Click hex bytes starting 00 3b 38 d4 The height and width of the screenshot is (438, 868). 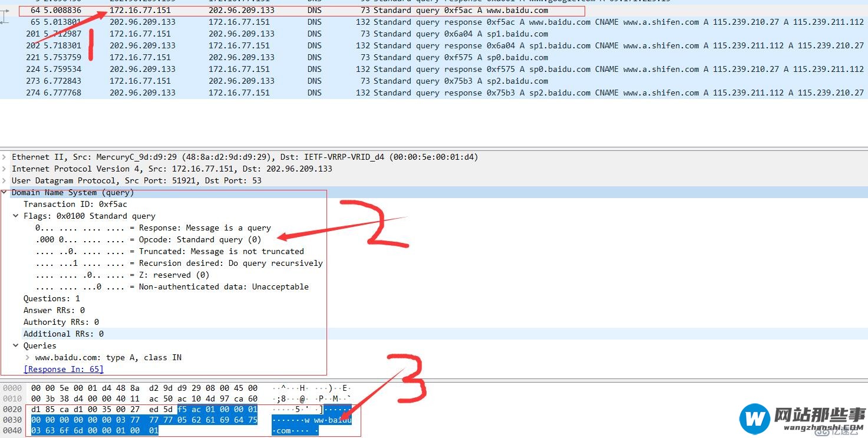[x=144, y=399]
